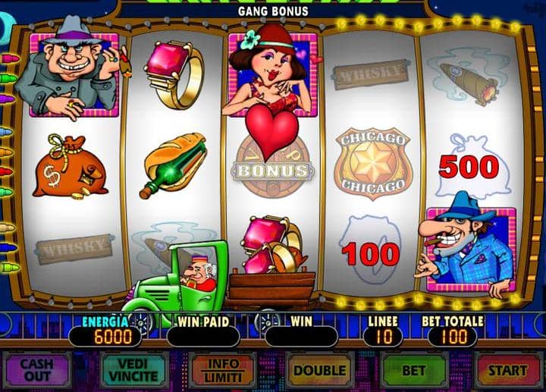
Task: Click the START spin button
Action: tap(507, 370)
